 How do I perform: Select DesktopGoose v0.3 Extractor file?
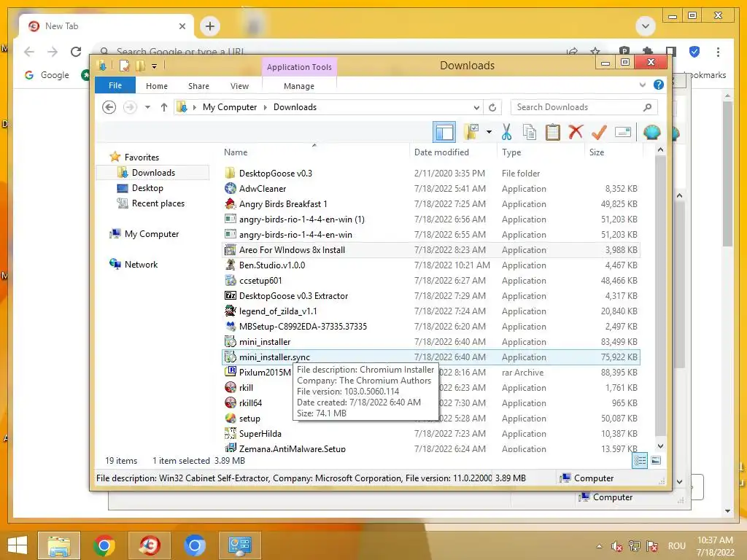click(x=431, y=296)
